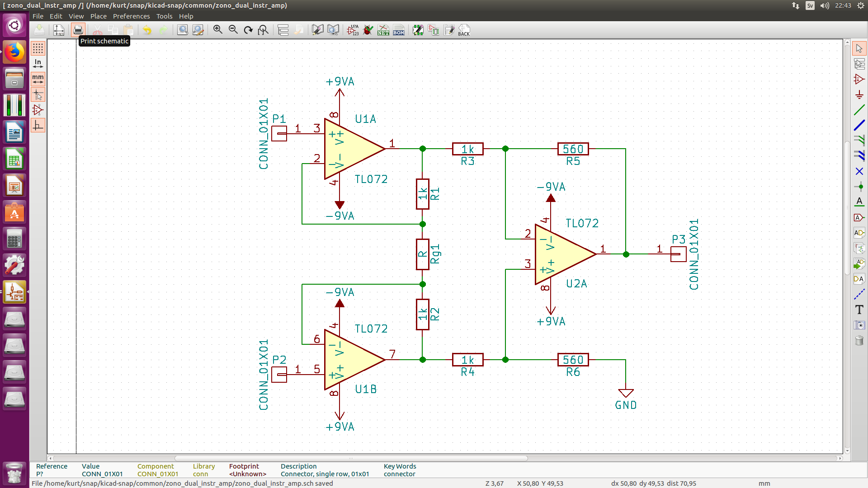Select the no-connect flag tool
The image size is (868, 488).
point(859,171)
